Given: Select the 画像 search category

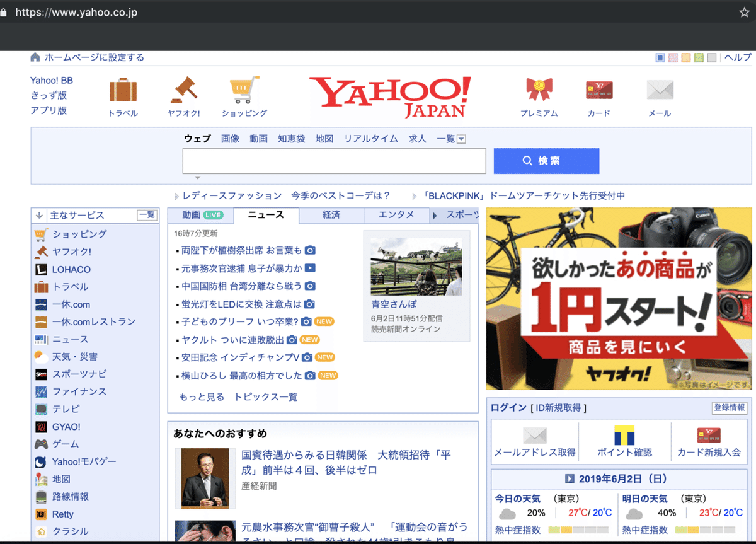Looking at the screenshot, I should [x=230, y=139].
